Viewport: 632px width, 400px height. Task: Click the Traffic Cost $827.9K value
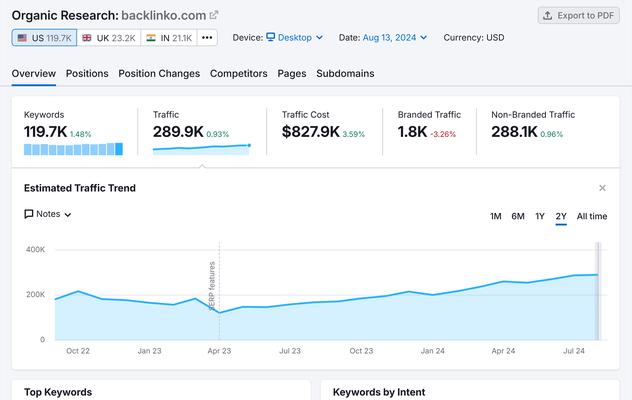[311, 132]
